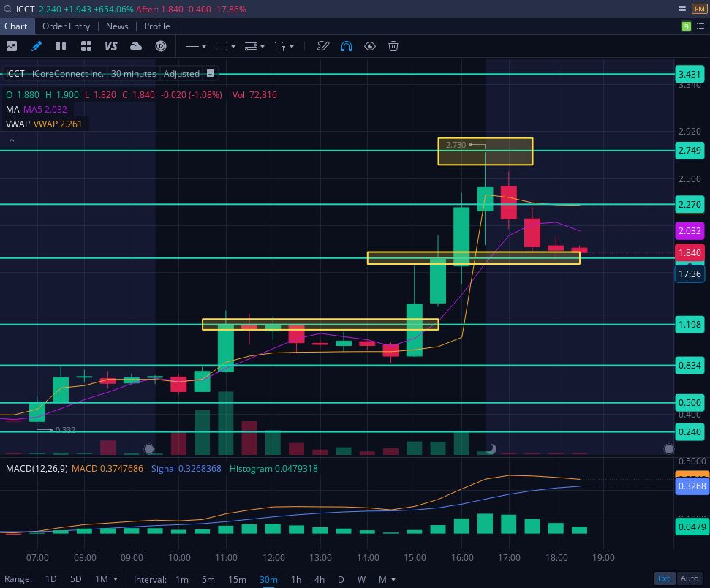Open the chart type icon in toolbar
Screen dimensions: 710x588
click(12, 46)
